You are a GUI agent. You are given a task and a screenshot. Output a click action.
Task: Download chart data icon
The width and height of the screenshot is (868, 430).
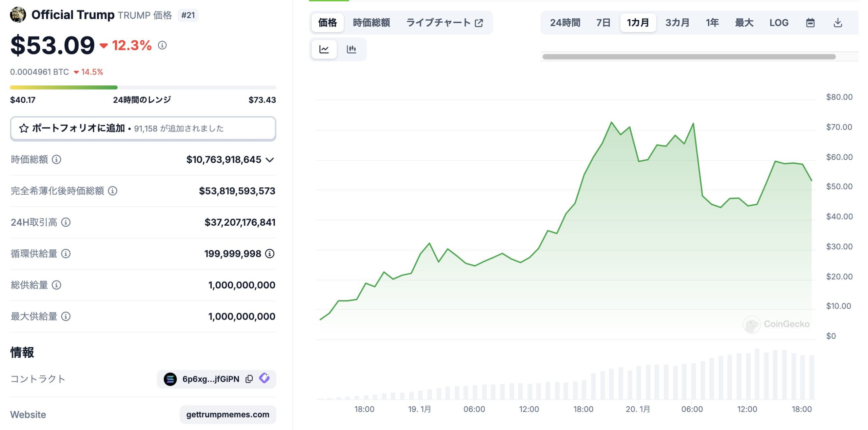pos(837,23)
